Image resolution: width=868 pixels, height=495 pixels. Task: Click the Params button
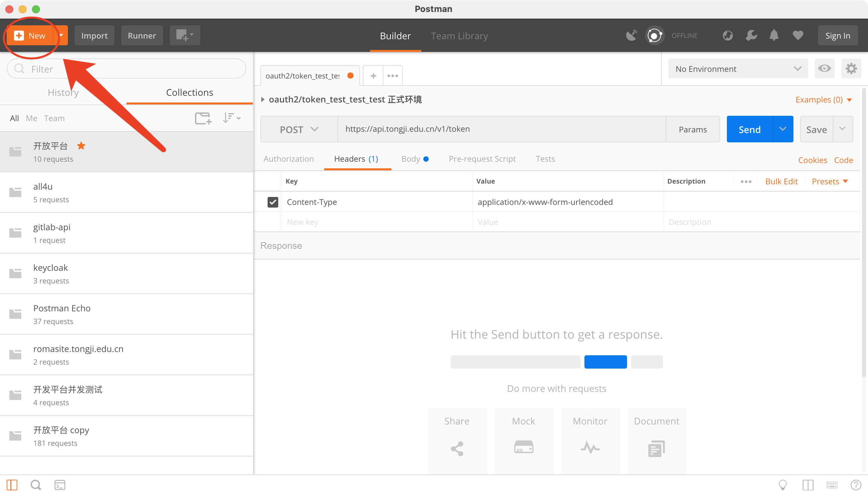coord(693,129)
